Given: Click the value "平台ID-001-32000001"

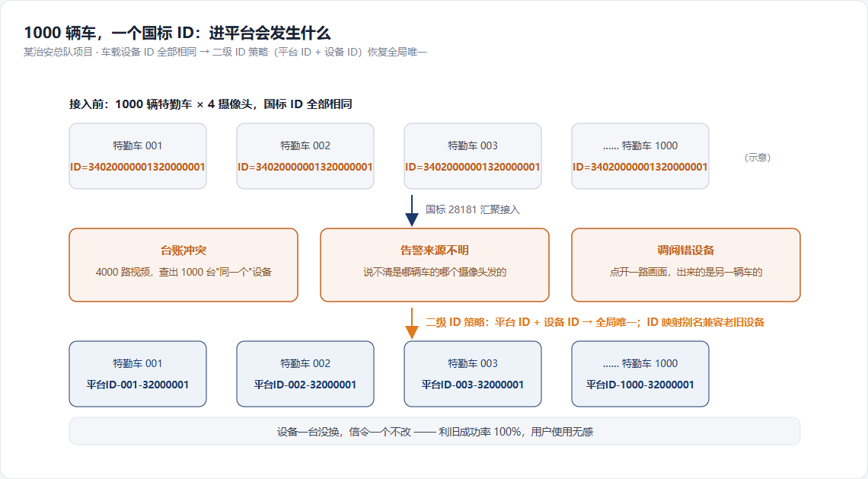Looking at the screenshot, I should pyautogui.click(x=138, y=385).
